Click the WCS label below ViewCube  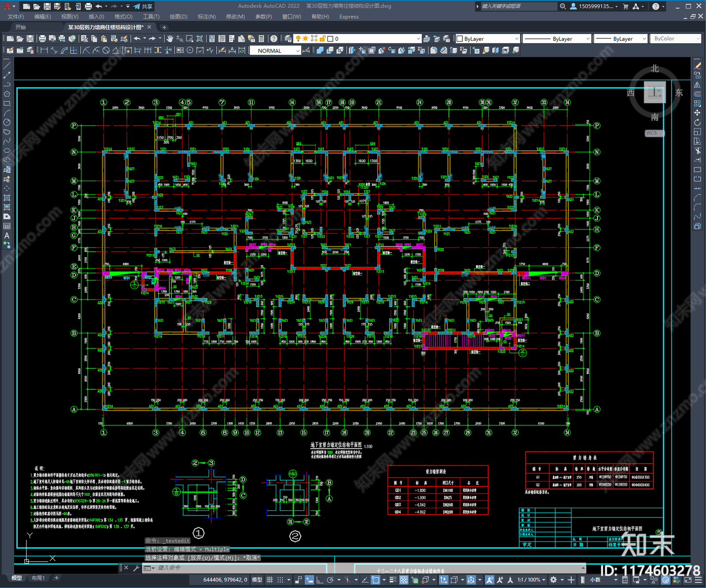(x=652, y=133)
